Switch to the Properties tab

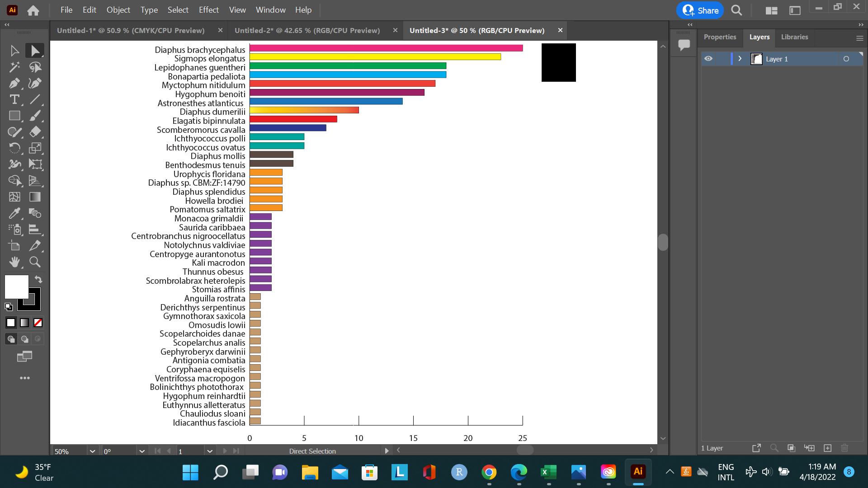720,37
